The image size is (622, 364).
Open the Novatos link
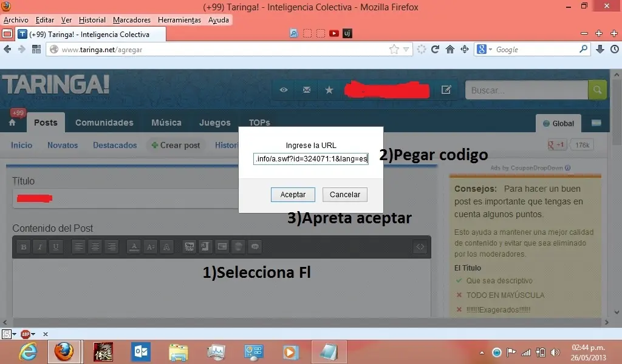click(x=63, y=145)
